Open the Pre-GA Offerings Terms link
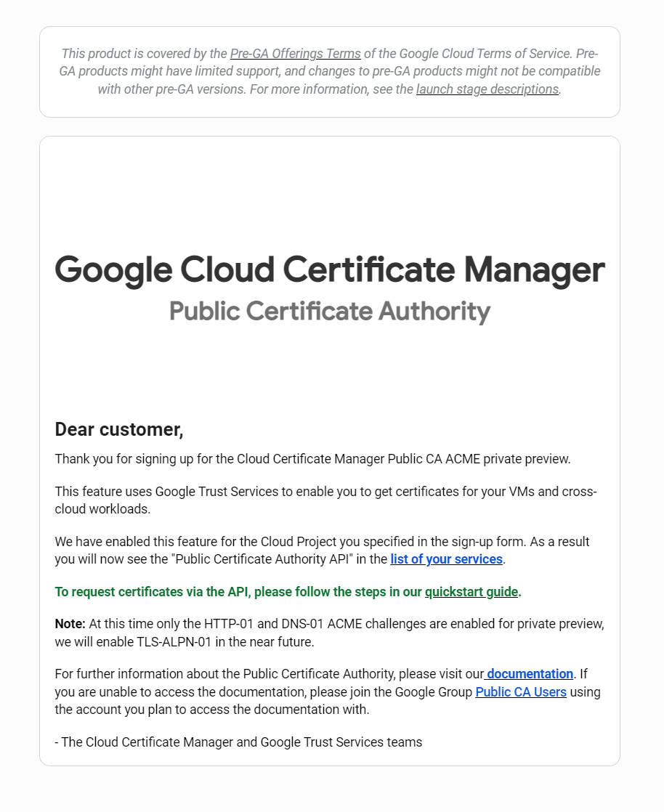 (x=295, y=54)
